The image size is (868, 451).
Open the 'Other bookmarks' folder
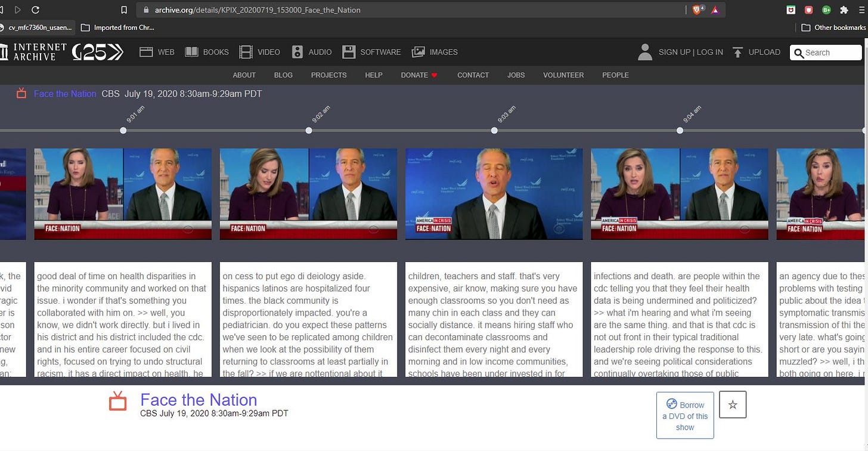833,27
